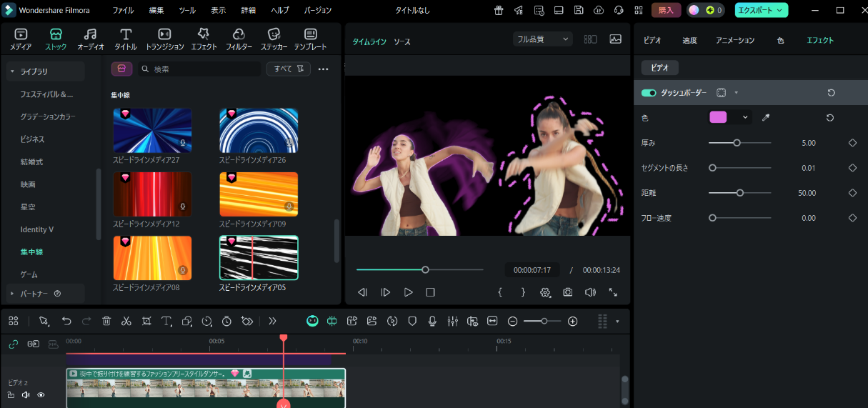Select the crop tool in timeline toolbar
868x408 pixels.
tap(146, 322)
